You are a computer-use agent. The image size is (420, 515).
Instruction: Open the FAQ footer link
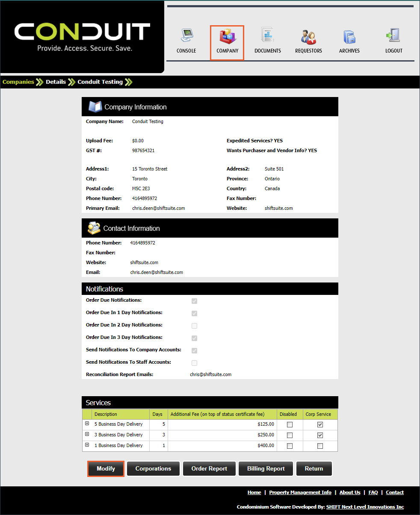point(373,492)
